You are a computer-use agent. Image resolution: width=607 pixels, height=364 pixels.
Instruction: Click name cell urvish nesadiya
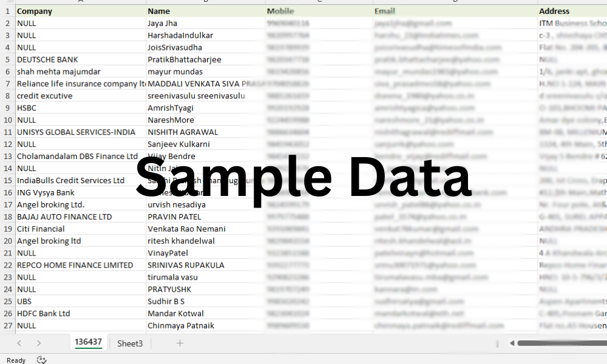206,204
